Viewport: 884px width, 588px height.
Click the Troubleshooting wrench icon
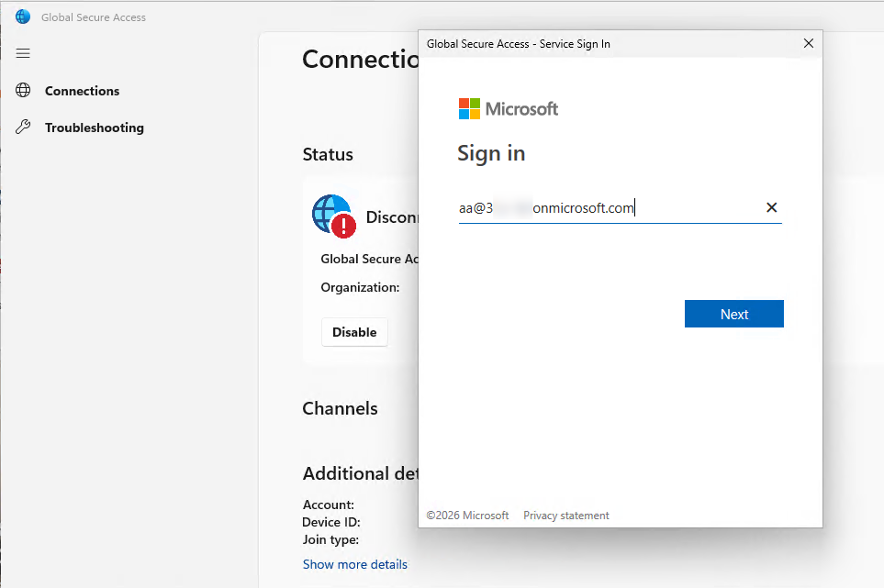pyautogui.click(x=24, y=128)
